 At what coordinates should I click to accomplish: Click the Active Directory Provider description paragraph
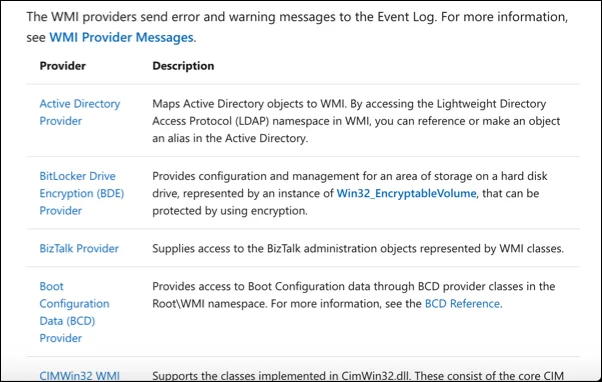pyautogui.click(x=356, y=121)
